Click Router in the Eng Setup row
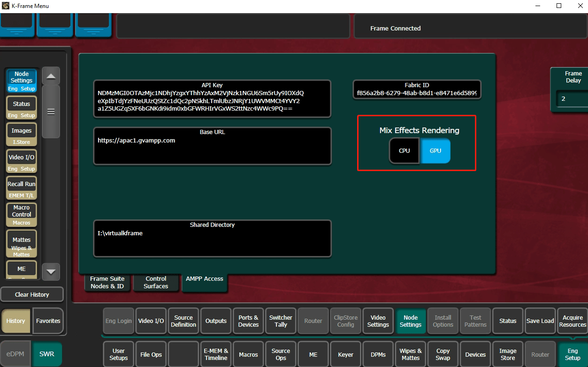 [313, 321]
